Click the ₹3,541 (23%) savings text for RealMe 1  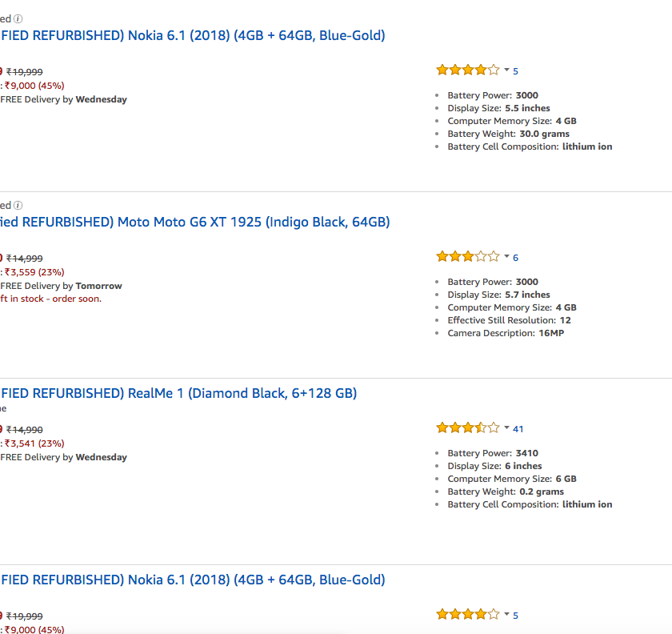(x=34, y=443)
